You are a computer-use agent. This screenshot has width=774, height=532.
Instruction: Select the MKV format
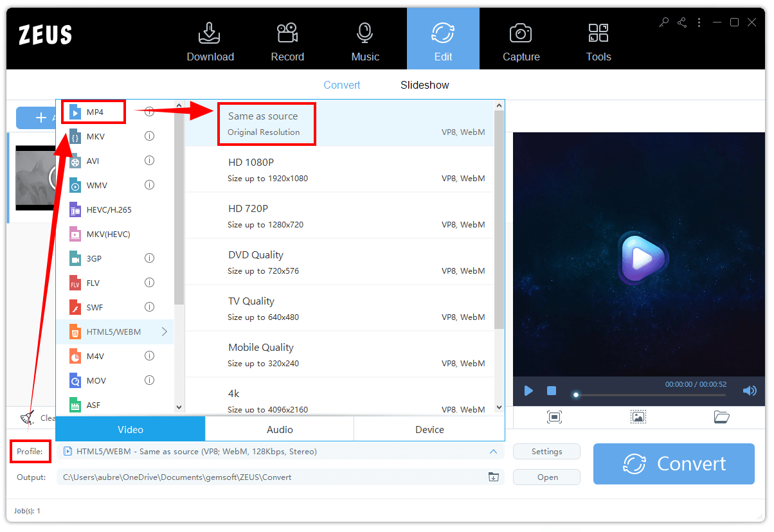pyautogui.click(x=114, y=136)
